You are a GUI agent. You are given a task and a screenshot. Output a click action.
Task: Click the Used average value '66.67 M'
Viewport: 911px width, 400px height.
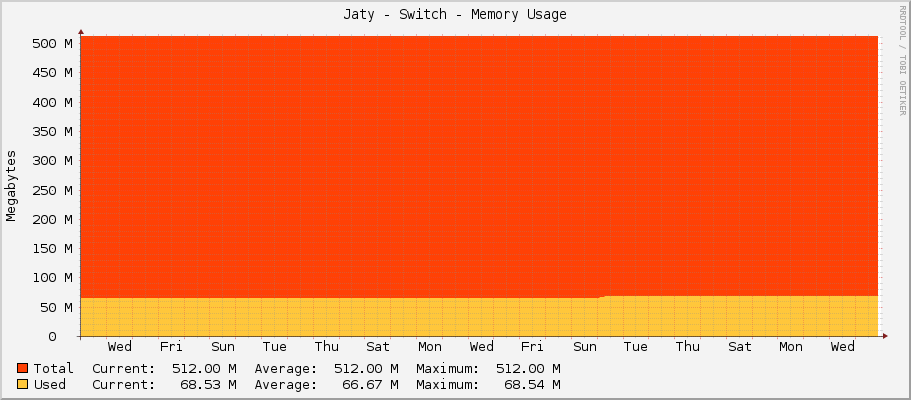coord(370,384)
